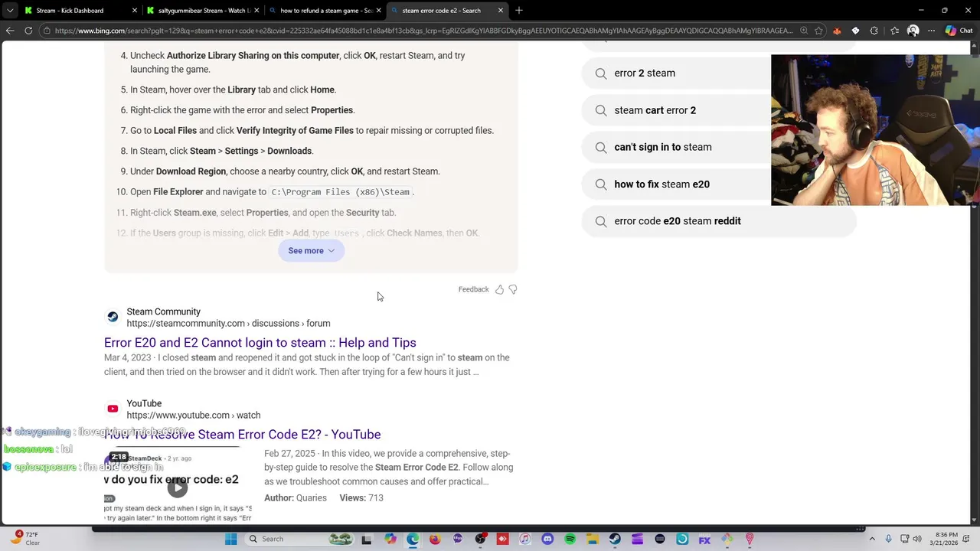Show hidden system tray icons
Image resolution: width=980 pixels, height=551 pixels.
coord(873,539)
